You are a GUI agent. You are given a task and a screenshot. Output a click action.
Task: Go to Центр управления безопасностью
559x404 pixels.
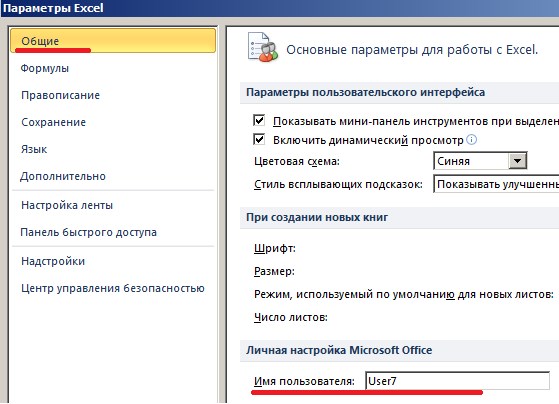coord(113,288)
